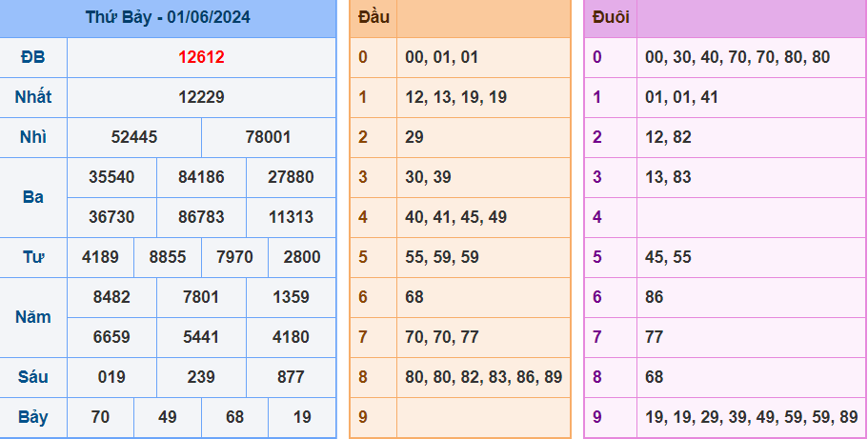Click the Đầu column header
868x439 pixels.
373,17
